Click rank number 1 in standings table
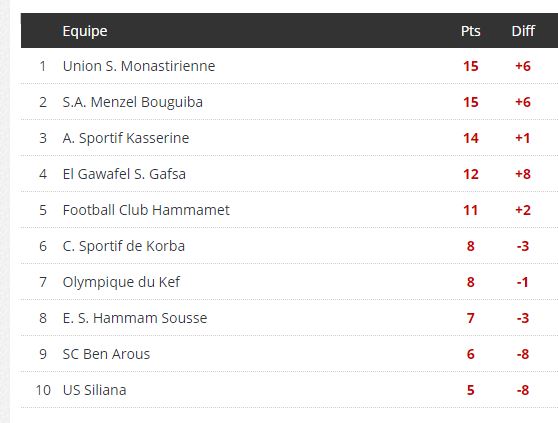The width and height of the screenshot is (558, 423). click(43, 66)
